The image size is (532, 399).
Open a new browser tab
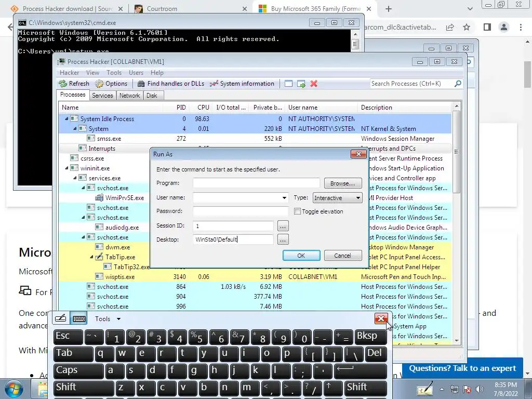point(389,9)
